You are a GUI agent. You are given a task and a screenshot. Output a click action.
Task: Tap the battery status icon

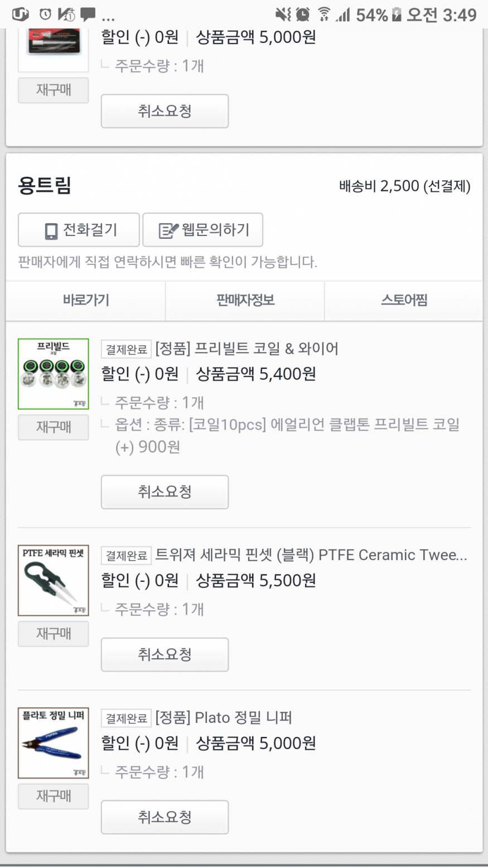click(397, 15)
